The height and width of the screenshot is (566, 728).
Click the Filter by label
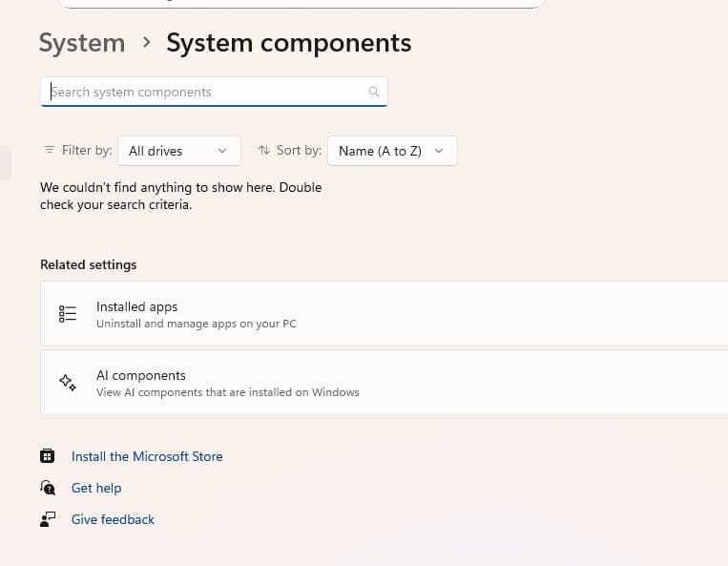point(87,150)
